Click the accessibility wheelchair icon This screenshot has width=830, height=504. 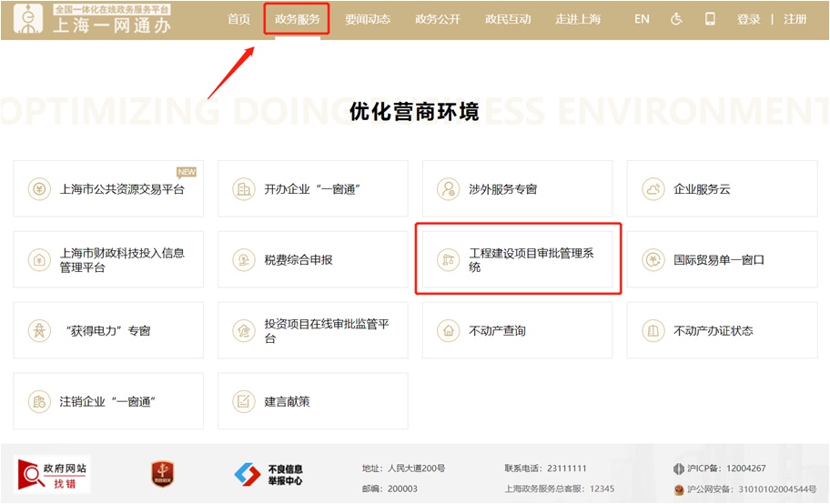tap(676, 19)
